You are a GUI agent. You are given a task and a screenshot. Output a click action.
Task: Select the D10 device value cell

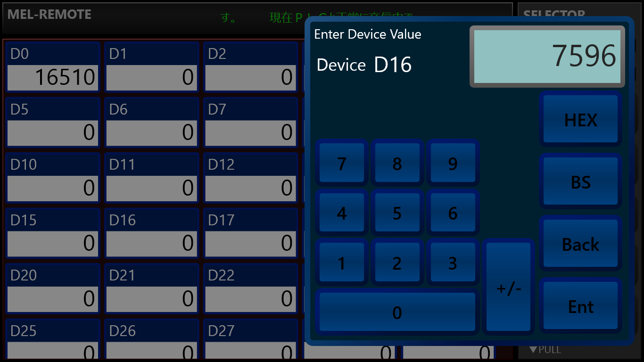pos(53,188)
